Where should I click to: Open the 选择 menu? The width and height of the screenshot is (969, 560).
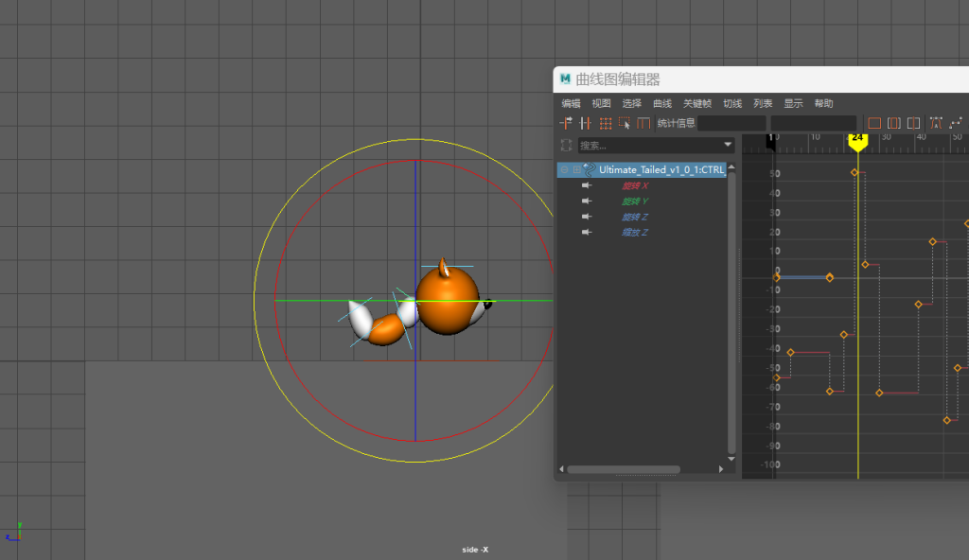point(631,103)
